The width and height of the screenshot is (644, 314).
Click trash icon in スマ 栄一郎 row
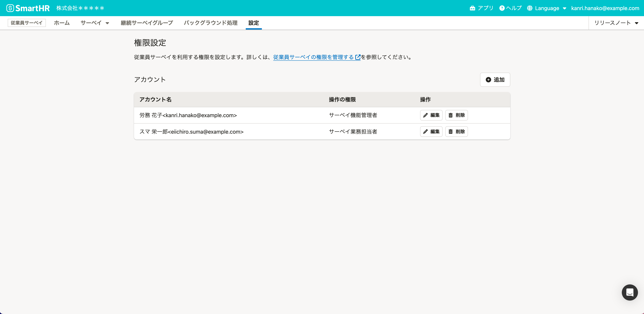coord(450,131)
